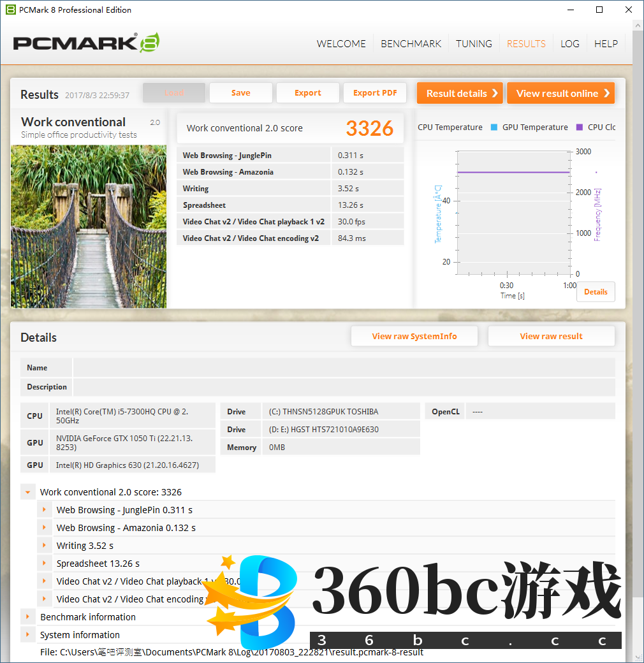Click View result online button

tap(560, 93)
